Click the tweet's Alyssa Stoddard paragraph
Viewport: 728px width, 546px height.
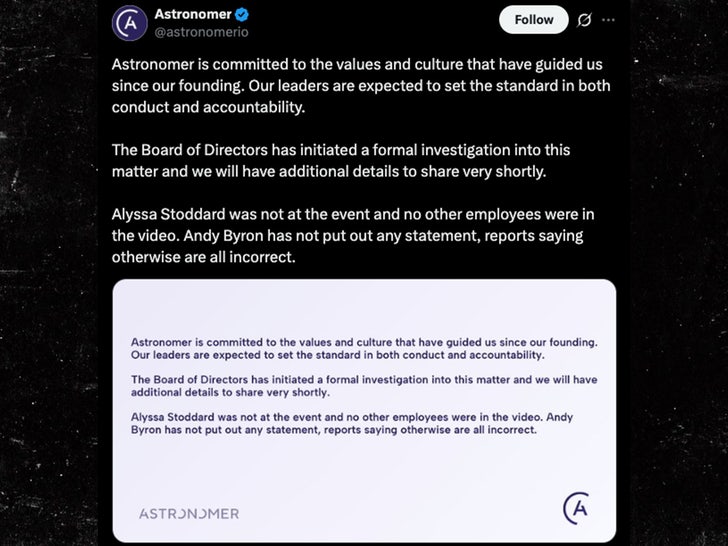pos(358,235)
